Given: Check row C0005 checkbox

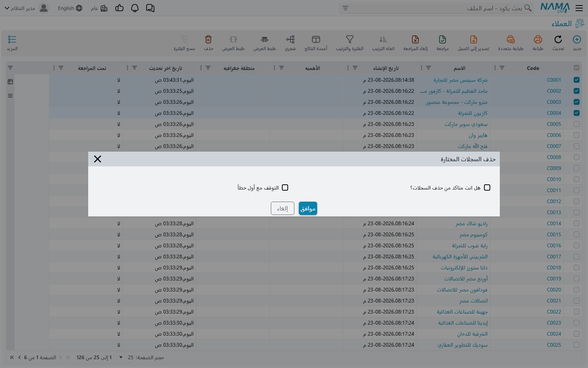Looking at the screenshot, I should (577, 124).
